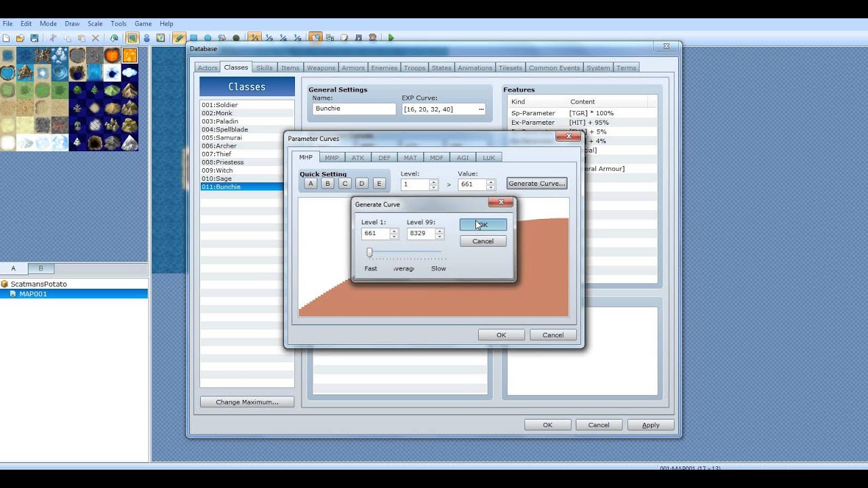Select class 005:Samurai in list
The height and width of the screenshot is (488, 868).
(x=247, y=138)
